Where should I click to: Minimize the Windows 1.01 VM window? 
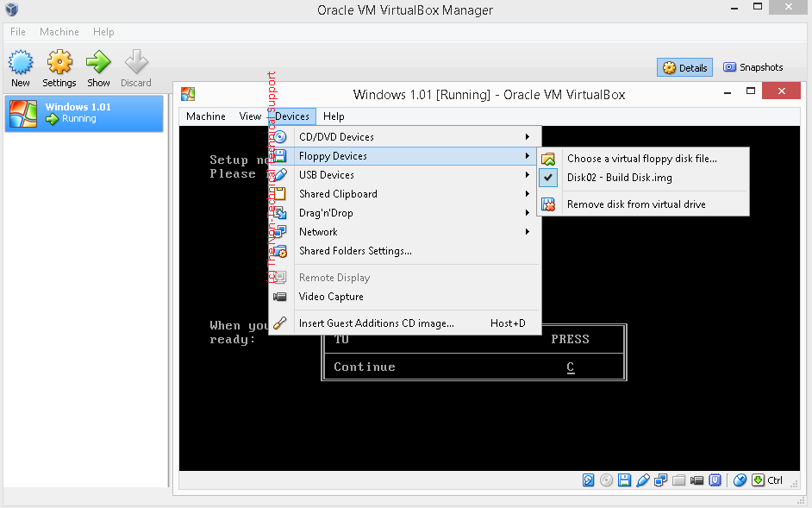(728, 92)
